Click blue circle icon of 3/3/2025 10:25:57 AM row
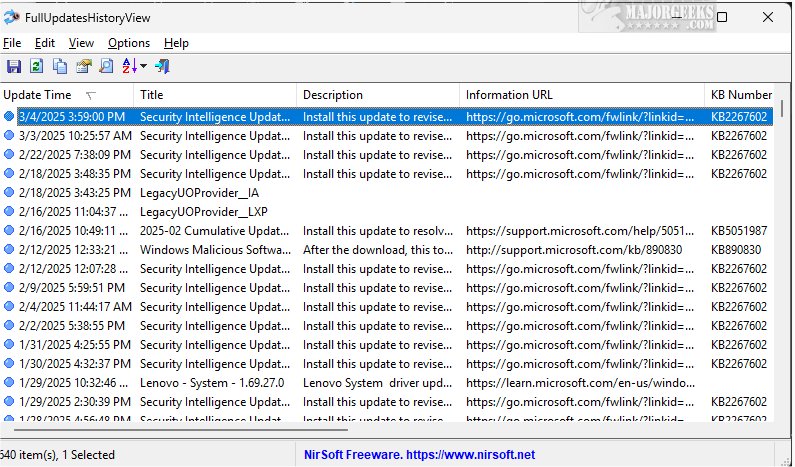 click(9, 135)
